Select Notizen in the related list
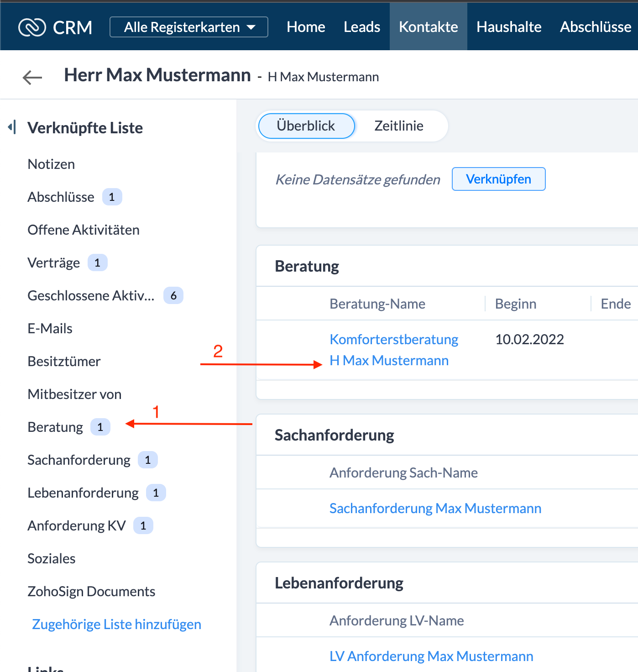This screenshot has height=672, width=638. (51, 164)
